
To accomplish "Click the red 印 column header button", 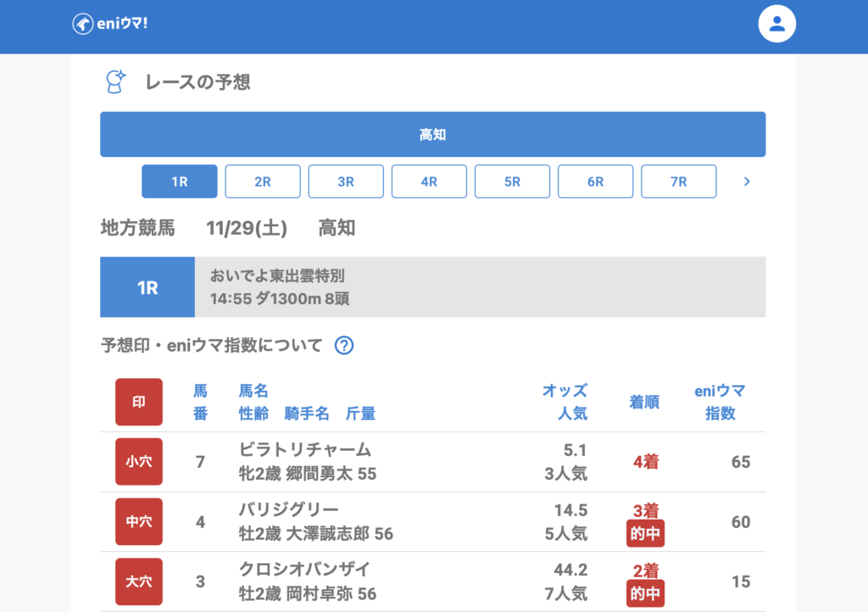I will tap(138, 402).
